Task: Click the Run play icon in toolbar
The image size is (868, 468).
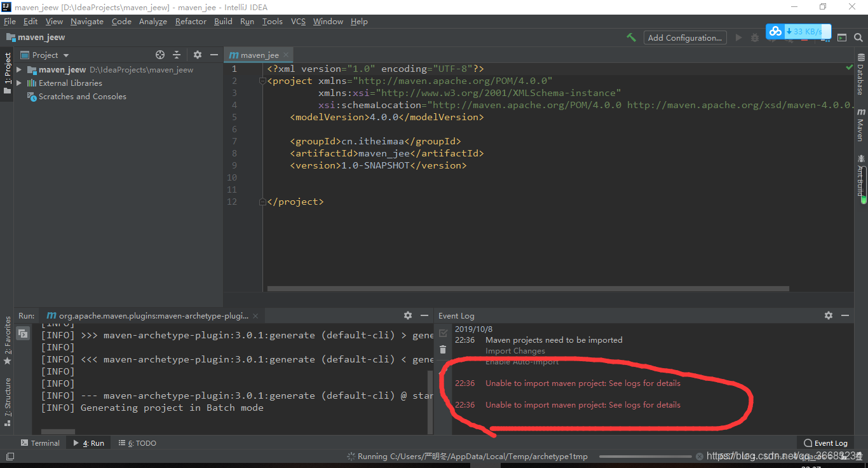Action: pos(738,38)
